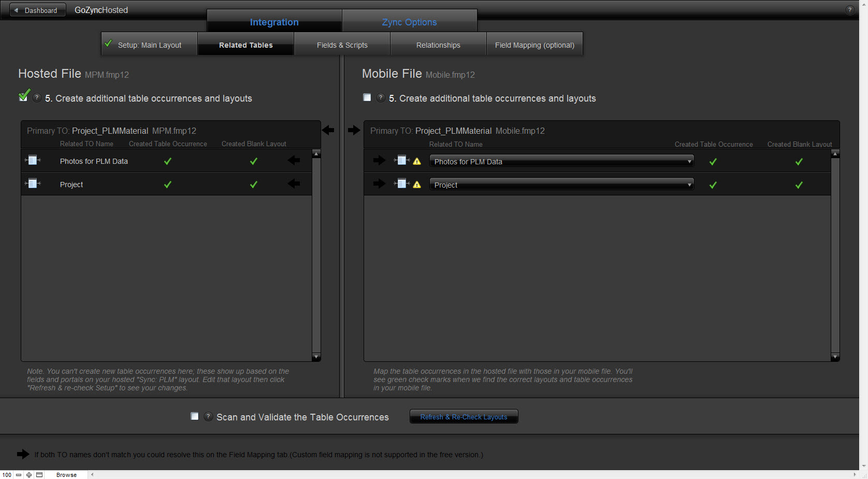Open Setup: Main Layout tab
The height and width of the screenshot is (479, 868).
coord(149,45)
